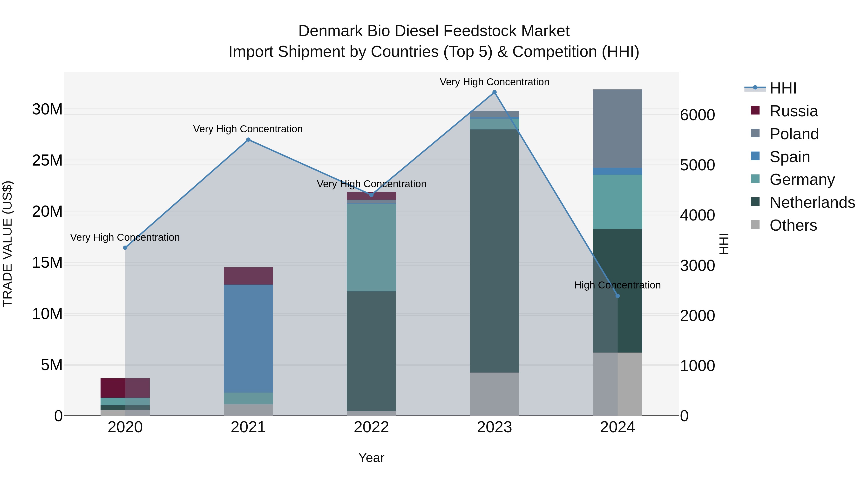Click the TRADE VALUE (US$) axis title
868x488 pixels.
click(x=7, y=244)
